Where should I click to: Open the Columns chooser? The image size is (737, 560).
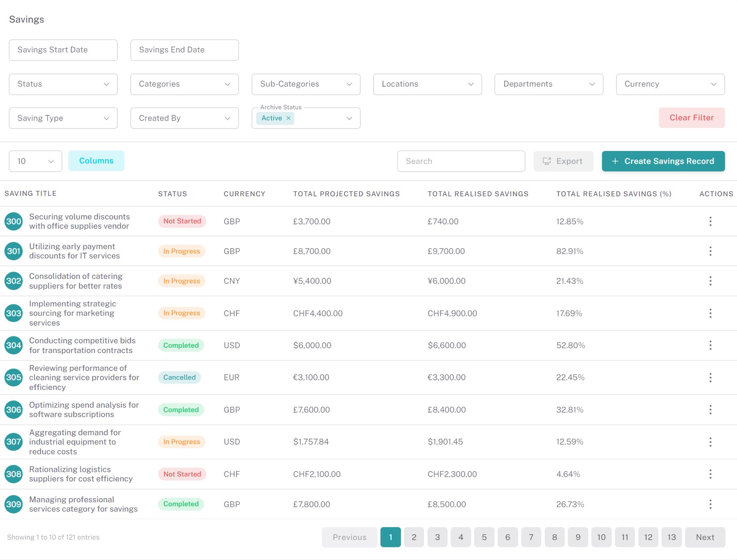[96, 161]
